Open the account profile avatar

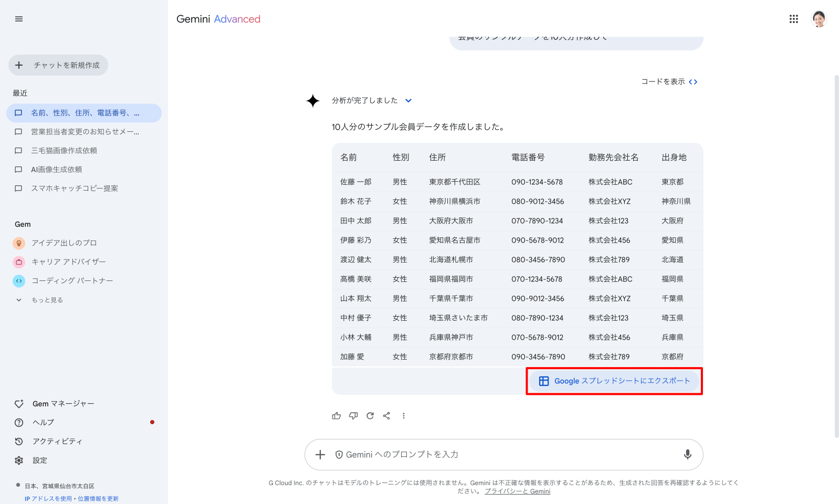click(x=819, y=19)
